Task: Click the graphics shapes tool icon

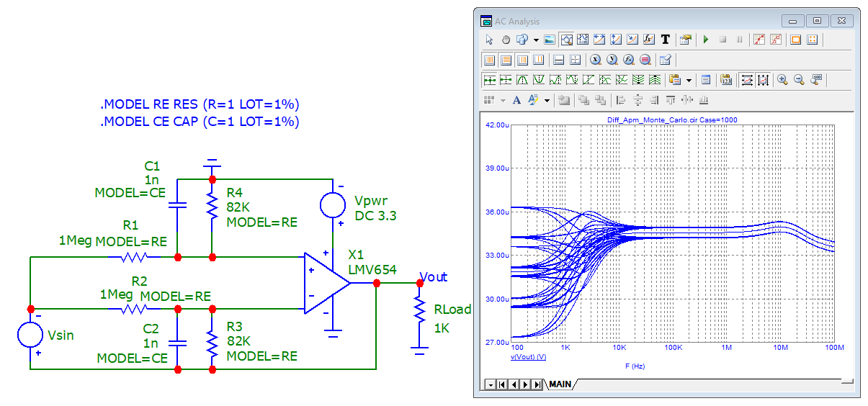Action: pyautogui.click(x=522, y=40)
